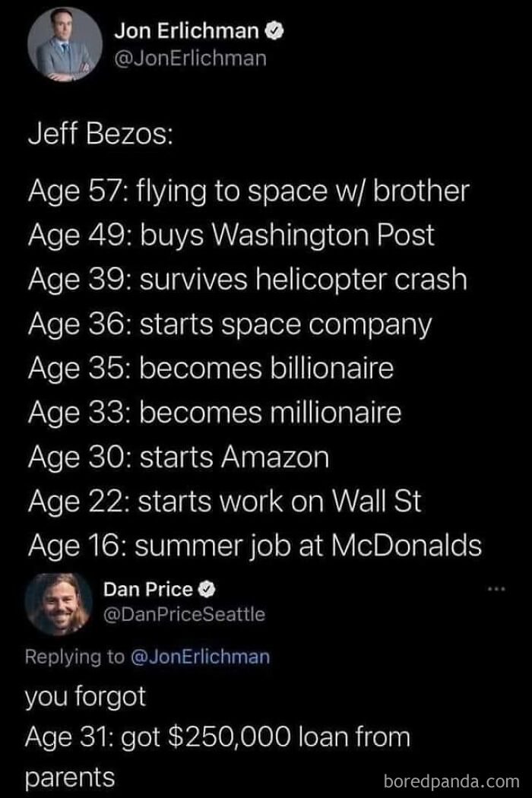Select the @JonErlichman mention in the reply header
The image size is (532, 798).
point(196,657)
